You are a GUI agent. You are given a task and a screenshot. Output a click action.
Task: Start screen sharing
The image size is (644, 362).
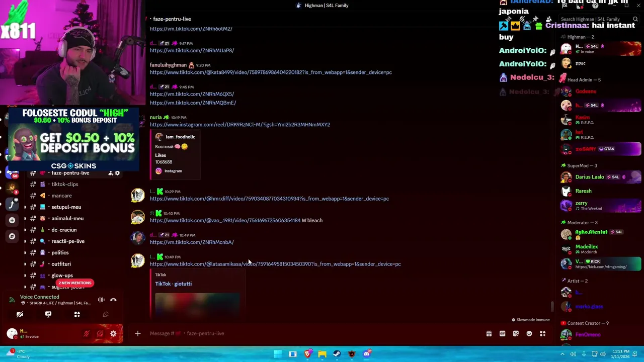[x=48, y=314]
